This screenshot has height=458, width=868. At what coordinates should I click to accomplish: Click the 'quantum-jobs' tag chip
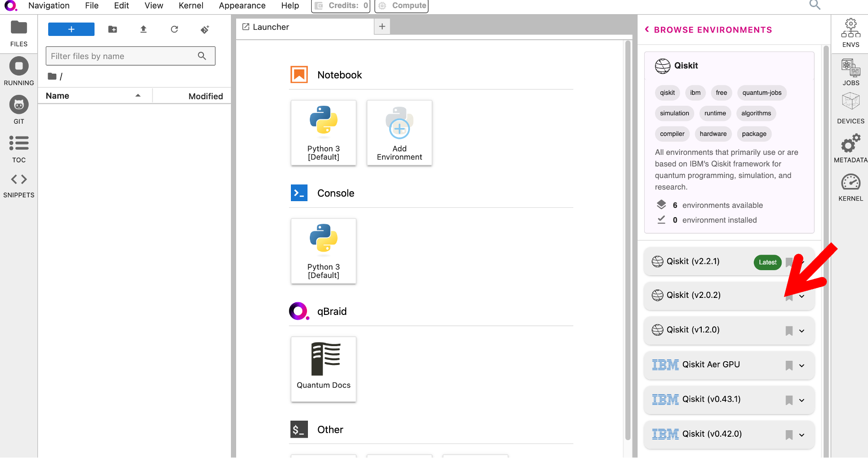click(x=762, y=93)
